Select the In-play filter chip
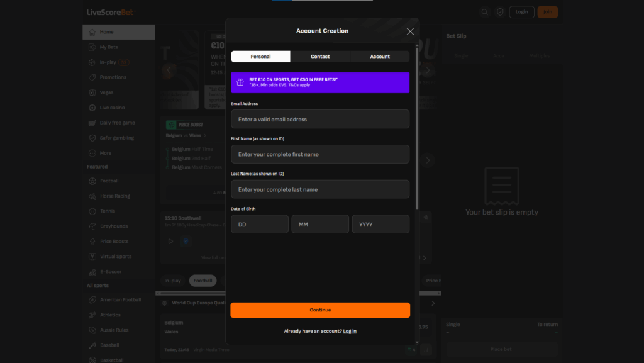Viewport: 644px width, 363px height. 172,281
